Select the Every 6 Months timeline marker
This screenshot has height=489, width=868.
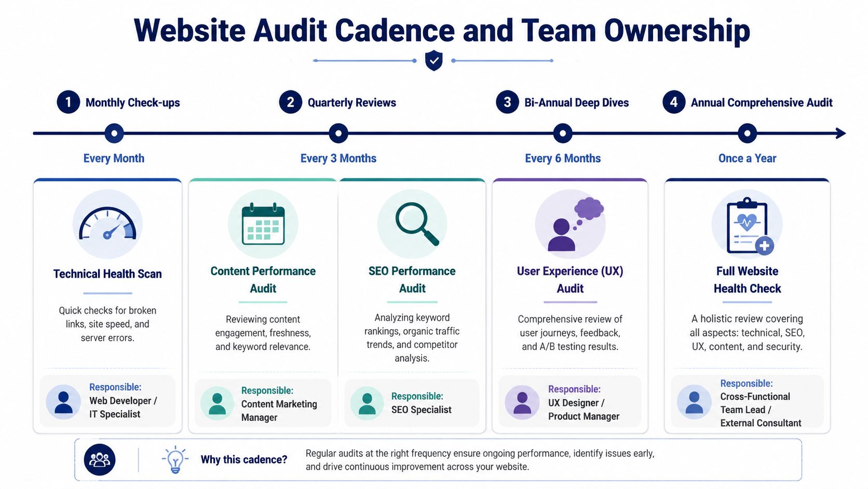click(563, 134)
